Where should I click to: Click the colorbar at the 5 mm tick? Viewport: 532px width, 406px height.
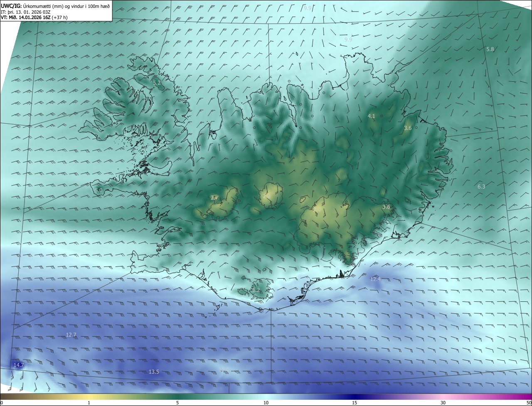177,396
